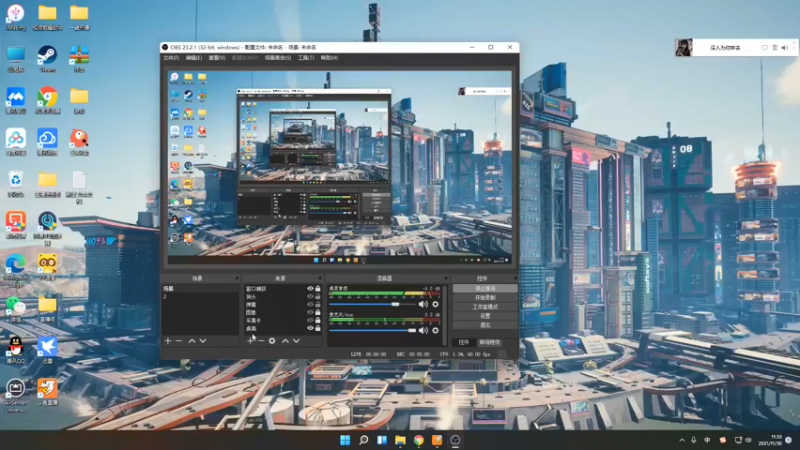This screenshot has height=450, width=800.
Task: Open the 帮助(H) menu
Action: pyautogui.click(x=330, y=58)
